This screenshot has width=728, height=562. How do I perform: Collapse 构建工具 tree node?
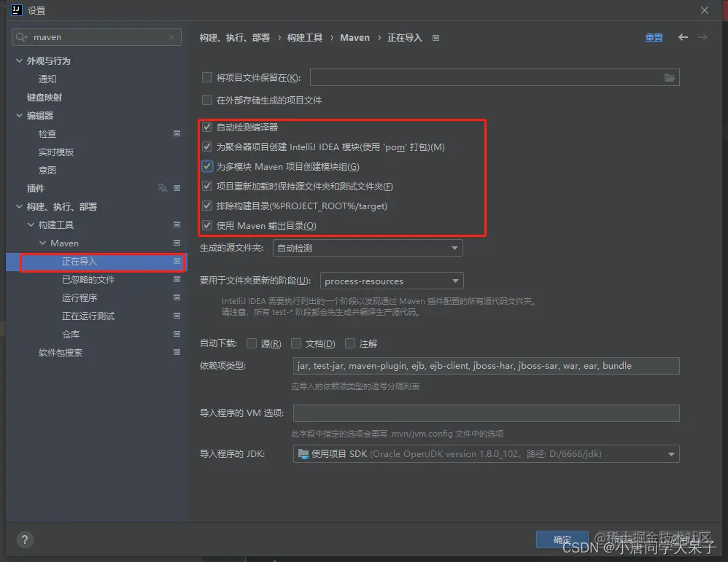click(31, 225)
